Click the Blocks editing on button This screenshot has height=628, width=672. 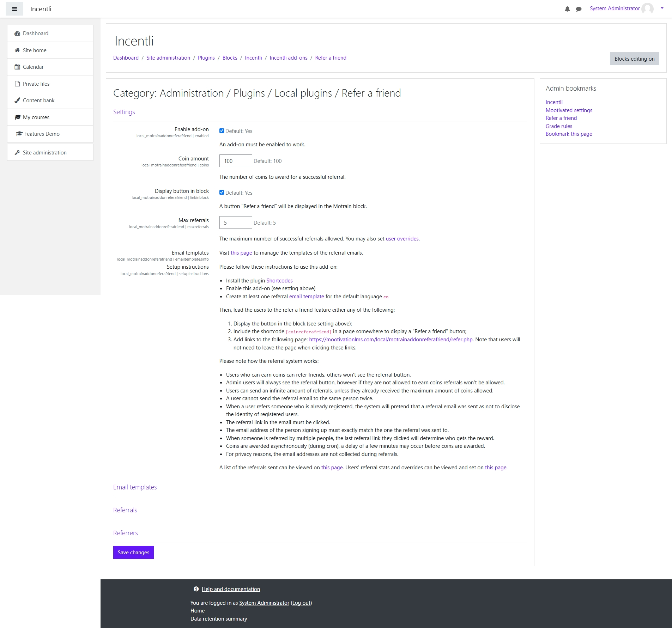[634, 59]
